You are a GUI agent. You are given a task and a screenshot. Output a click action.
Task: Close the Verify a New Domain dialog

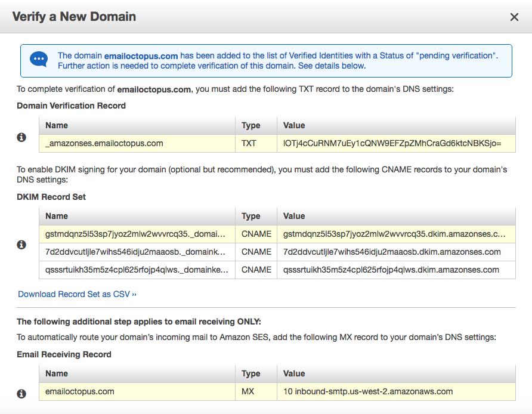(x=514, y=17)
